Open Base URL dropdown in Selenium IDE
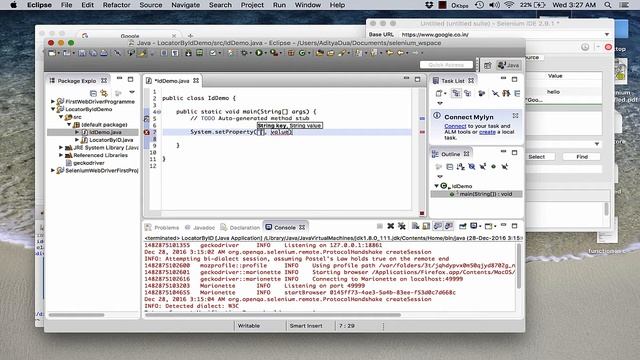Viewport: 640px width, 360px height. point(607,35)
